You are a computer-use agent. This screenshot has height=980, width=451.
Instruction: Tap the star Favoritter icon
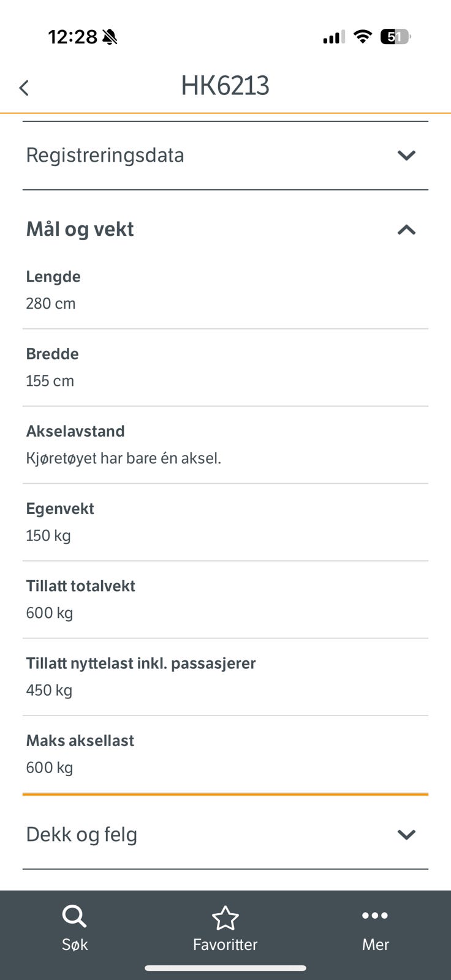(225, 918)
